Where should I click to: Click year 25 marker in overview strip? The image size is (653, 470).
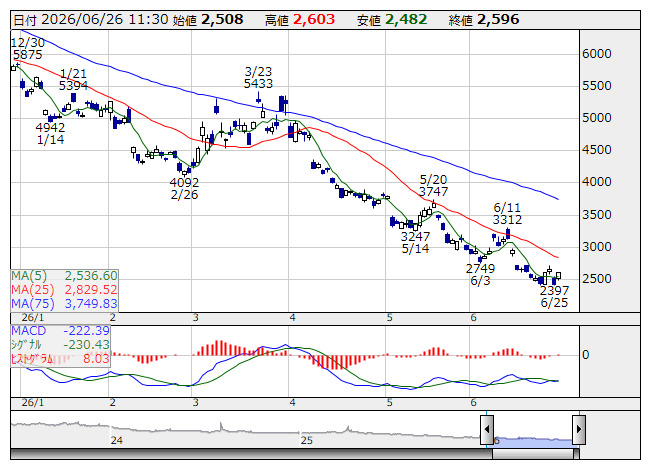[x=307, y=440]
